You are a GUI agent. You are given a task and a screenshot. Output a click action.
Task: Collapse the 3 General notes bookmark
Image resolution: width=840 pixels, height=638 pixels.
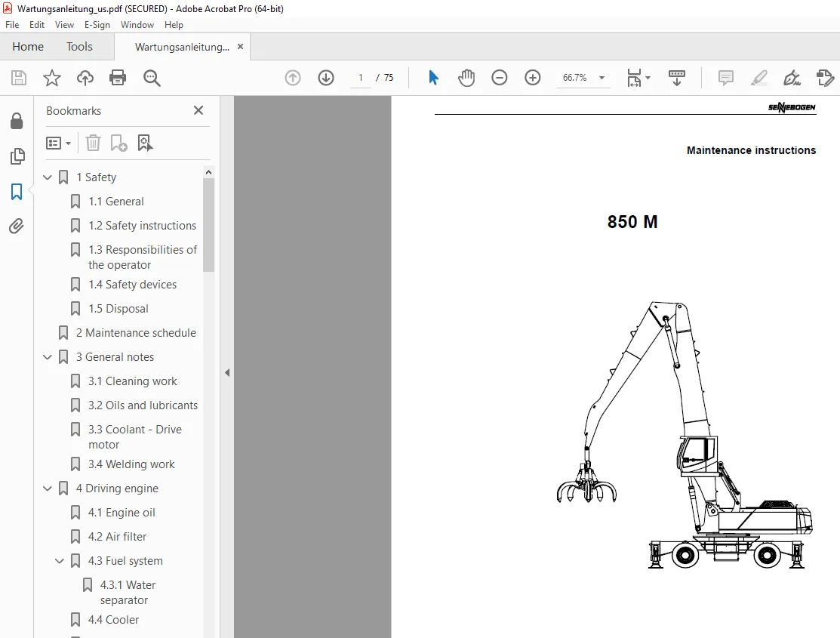(x=47, y=357)
